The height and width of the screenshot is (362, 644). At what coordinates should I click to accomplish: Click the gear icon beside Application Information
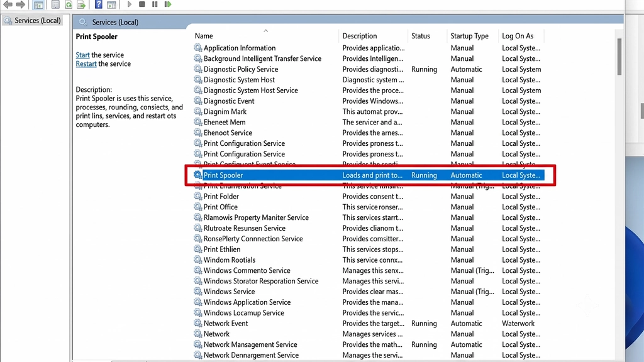point(198,48)
